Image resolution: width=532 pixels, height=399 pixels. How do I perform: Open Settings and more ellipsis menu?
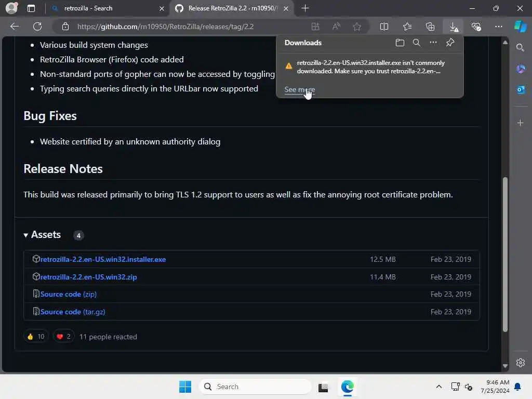click(498, 26)
